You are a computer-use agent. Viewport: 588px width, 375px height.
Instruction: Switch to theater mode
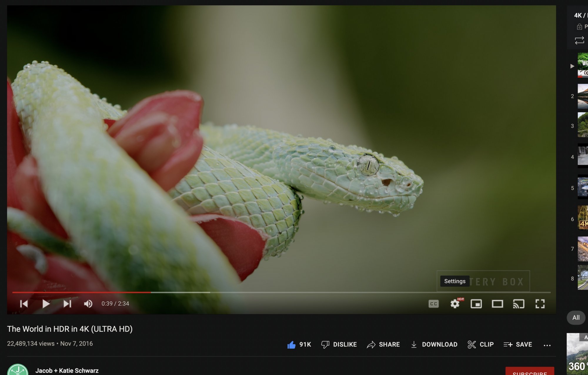(x=497, y=304)
